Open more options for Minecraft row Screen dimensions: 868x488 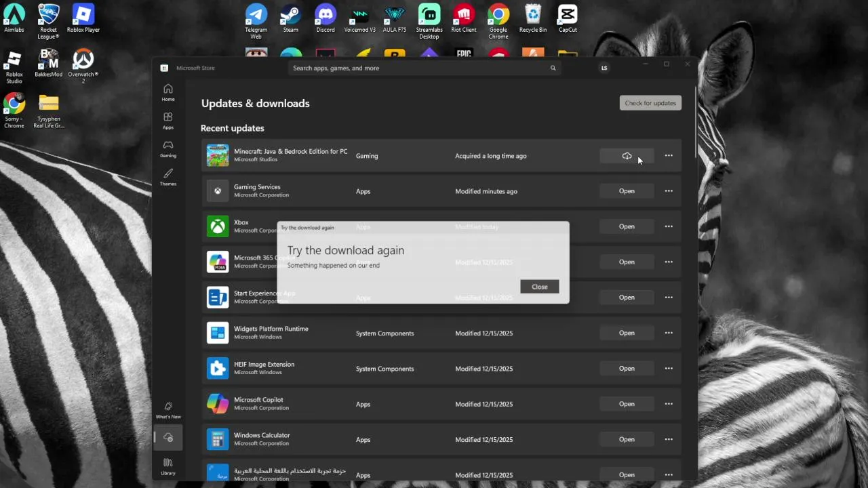pyautogui.click(x=669, y=156)
